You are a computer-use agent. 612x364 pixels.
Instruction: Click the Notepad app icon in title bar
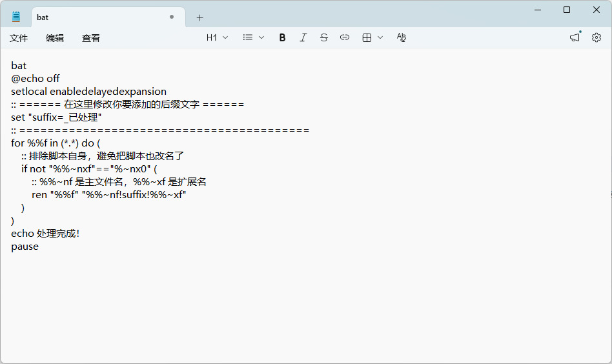tap(16, 17)
